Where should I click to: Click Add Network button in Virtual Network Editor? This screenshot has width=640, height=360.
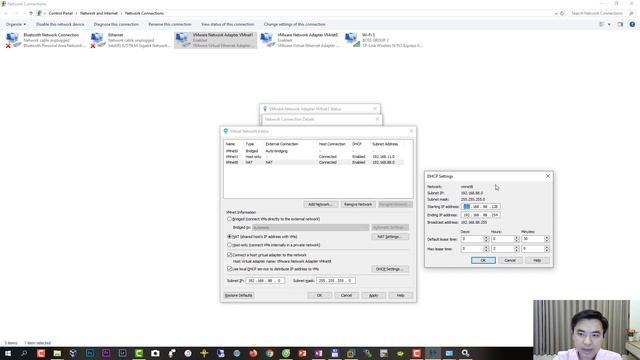click(x=320, y=204)
